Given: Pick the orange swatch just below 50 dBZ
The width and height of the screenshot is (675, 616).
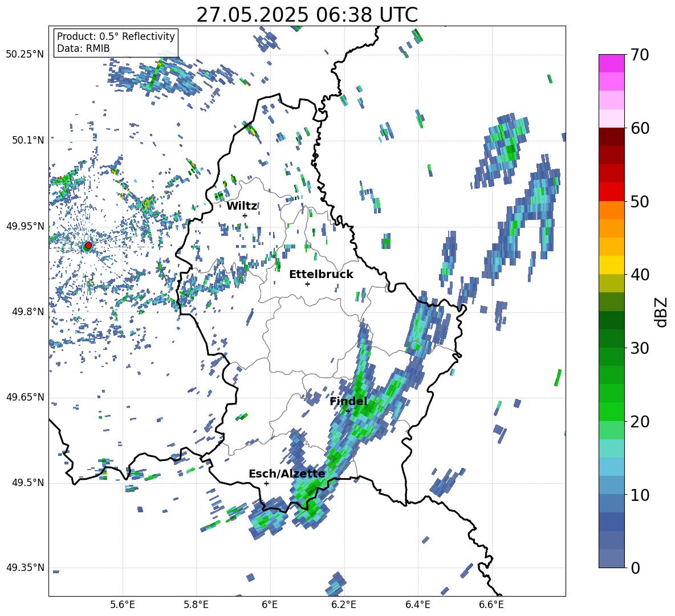Looking at the screenshot, I should point(612,210).
